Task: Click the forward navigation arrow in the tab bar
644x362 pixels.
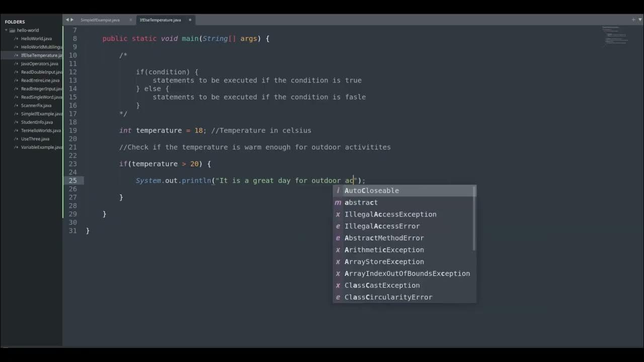Action: 72,20
